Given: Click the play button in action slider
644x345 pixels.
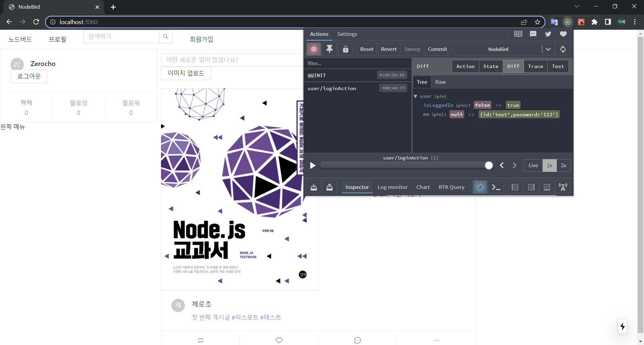Looking at the screenshot, I should 313,165.
